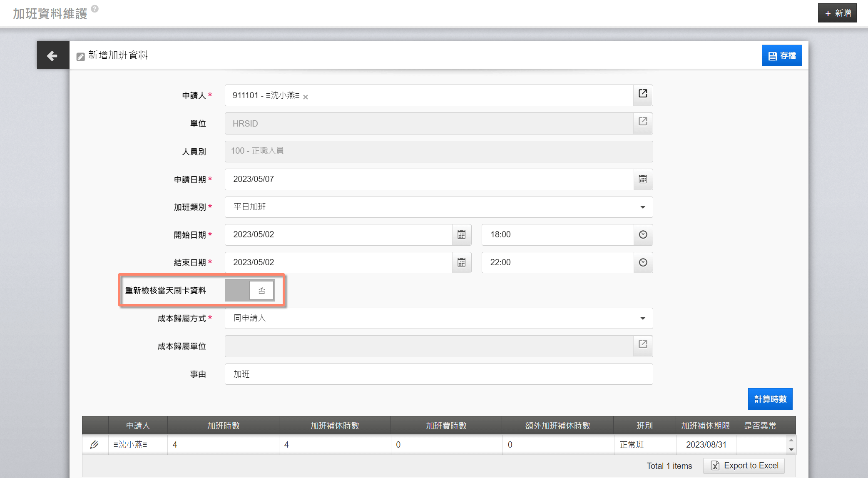Click the table scrollbar down arrow
This screenshot has width=868, height=478.
point(791,450)
